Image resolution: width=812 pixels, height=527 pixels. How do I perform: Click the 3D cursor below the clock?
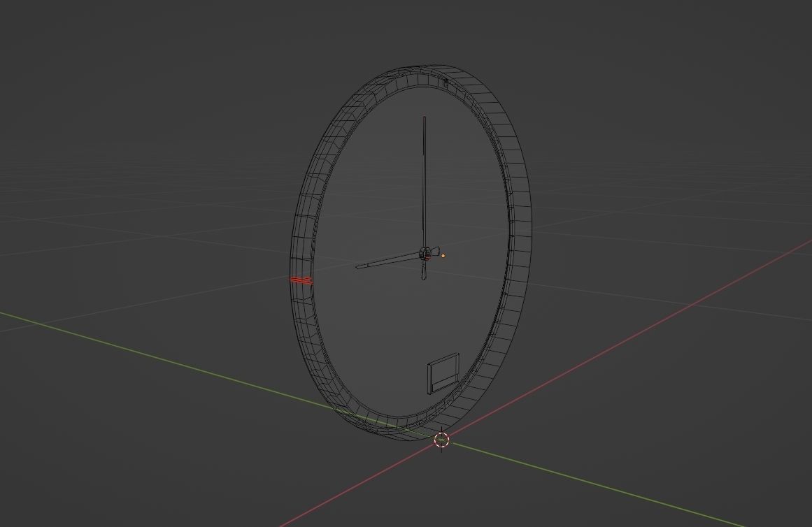441,440
